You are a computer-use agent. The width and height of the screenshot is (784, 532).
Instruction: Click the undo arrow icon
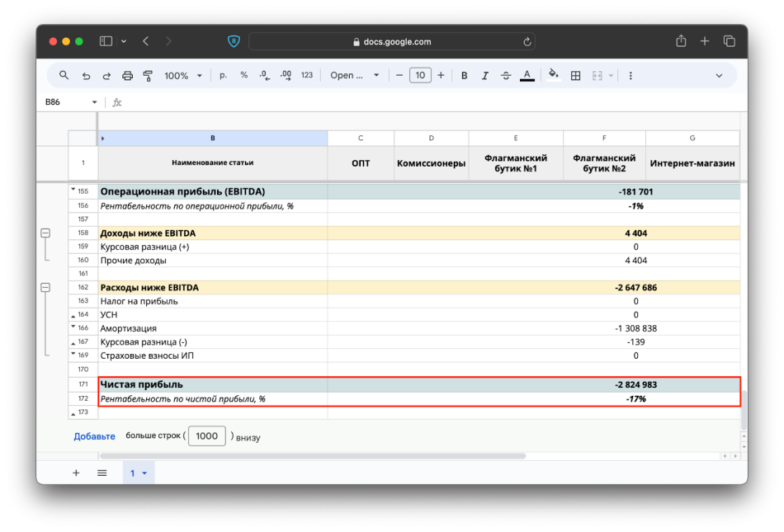[x=86, y=75]
